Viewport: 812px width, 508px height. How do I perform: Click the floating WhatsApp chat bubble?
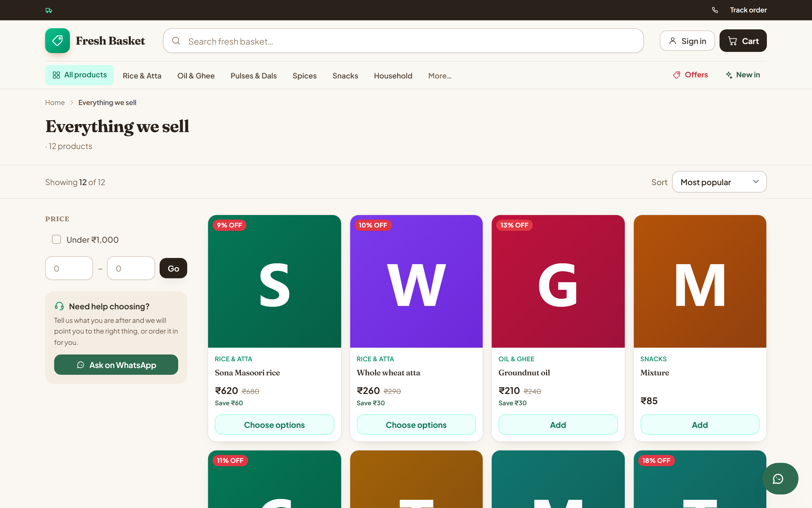(780, 478)
